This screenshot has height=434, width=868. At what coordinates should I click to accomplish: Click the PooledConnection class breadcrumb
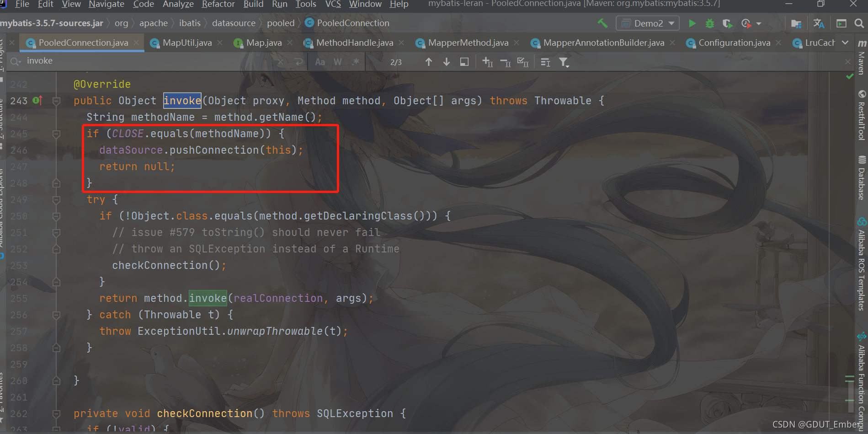[x=347, y=23]
